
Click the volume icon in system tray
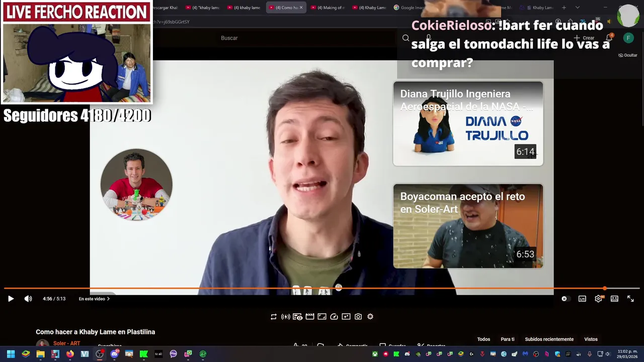pyautogui.click(x=608, y=354)
